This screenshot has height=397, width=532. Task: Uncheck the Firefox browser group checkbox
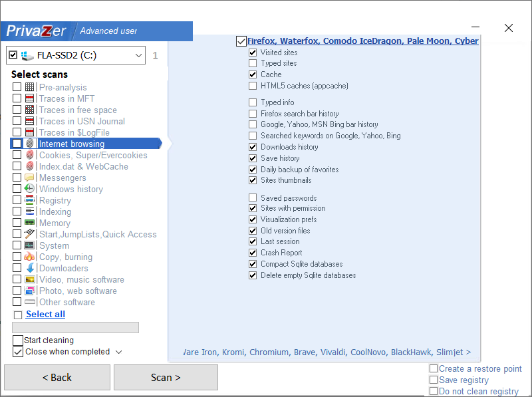(241, 41)
